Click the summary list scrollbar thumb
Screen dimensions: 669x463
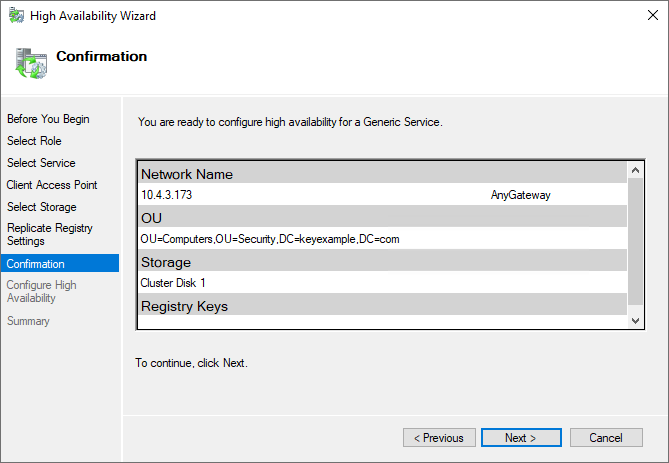(635, 240)
